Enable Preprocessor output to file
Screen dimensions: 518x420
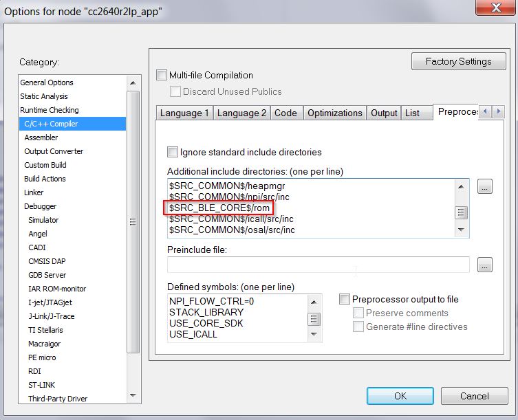click(345, 299)
